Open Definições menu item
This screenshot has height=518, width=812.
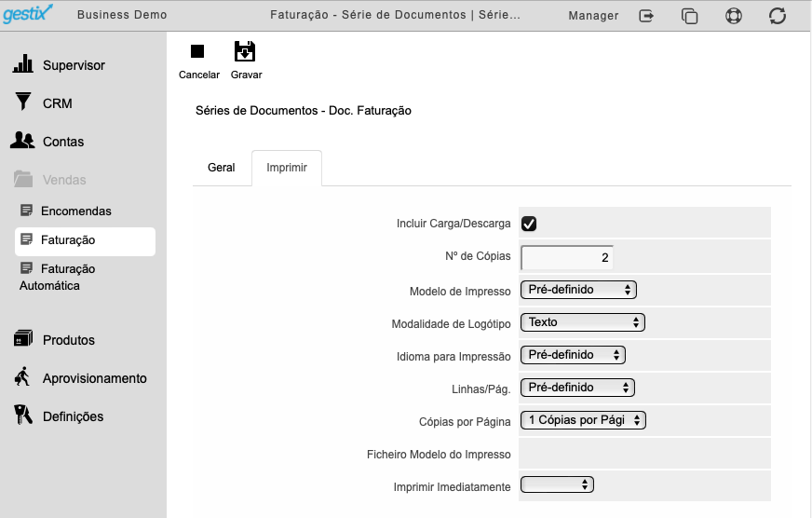[73, 417]
